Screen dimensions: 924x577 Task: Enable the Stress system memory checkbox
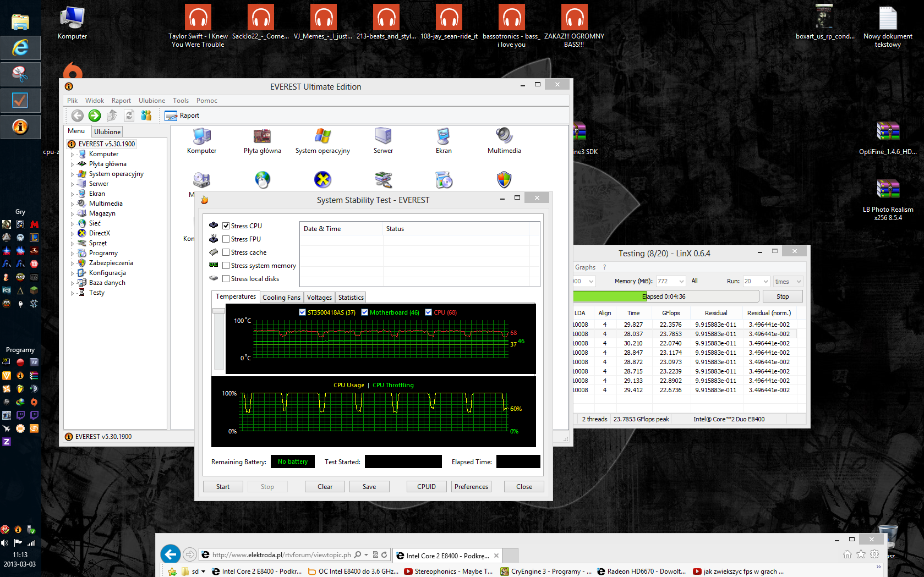pos(226,265)
